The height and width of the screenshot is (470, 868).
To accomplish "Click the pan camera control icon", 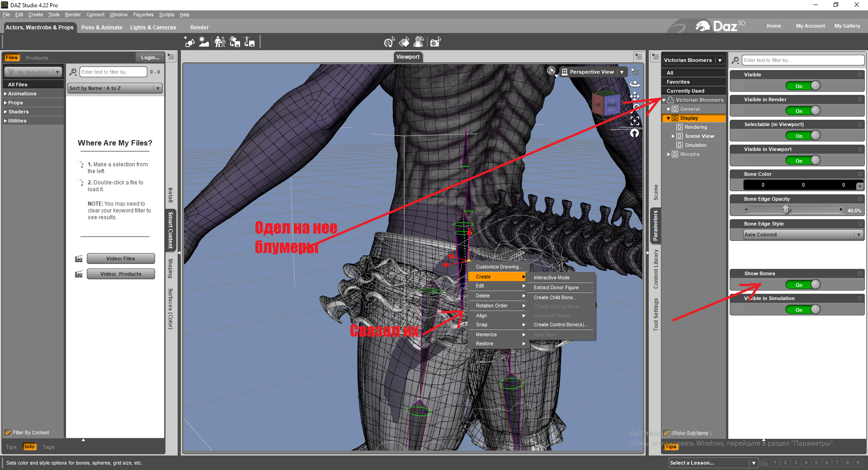I will point(635,96).
